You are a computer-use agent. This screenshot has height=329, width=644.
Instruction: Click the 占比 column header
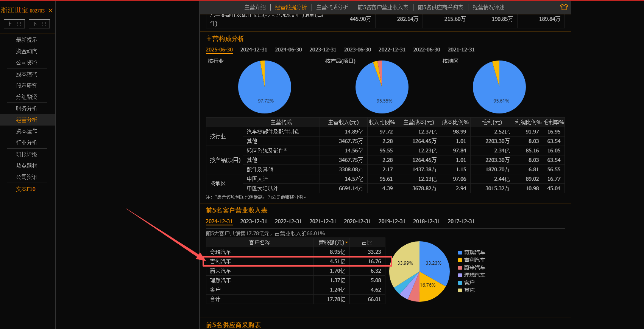367,243
